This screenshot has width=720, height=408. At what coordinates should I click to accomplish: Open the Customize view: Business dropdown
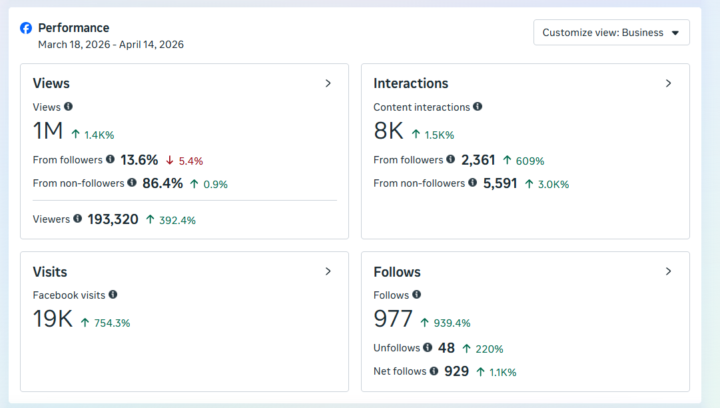point(611,32)
